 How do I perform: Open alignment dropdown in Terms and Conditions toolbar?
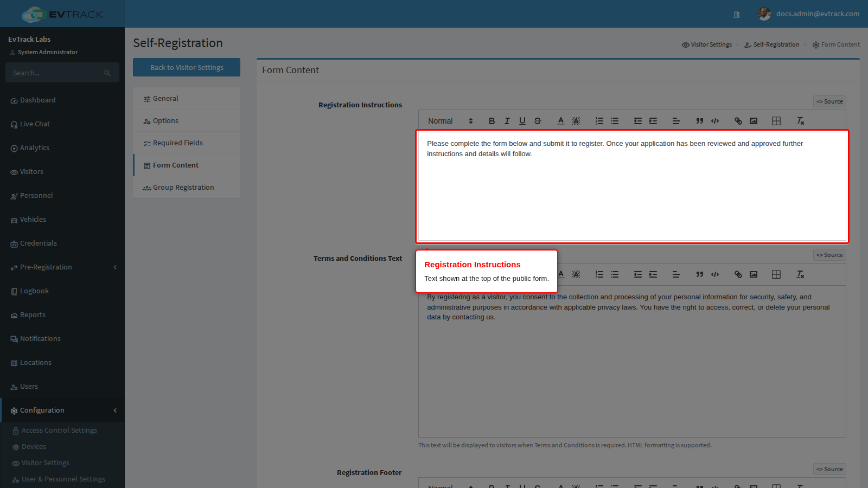676,274
